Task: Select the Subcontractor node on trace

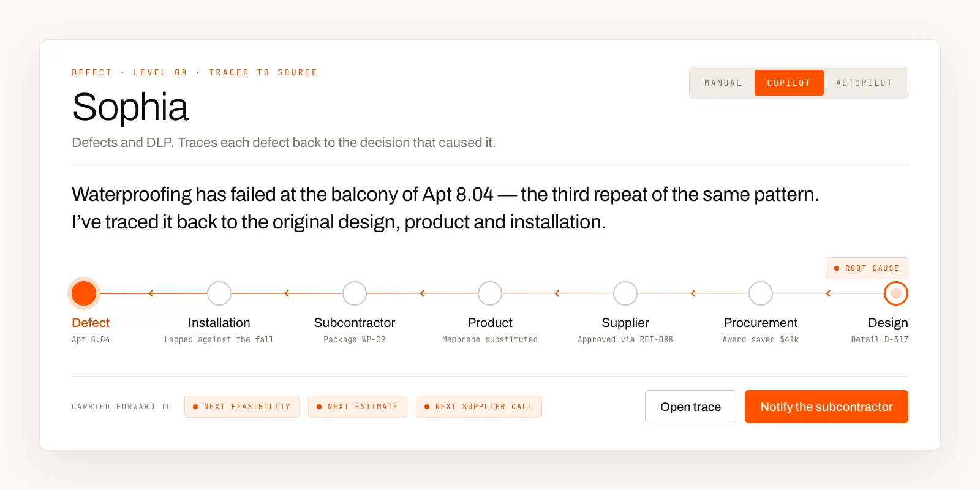Action: [355, 293]
